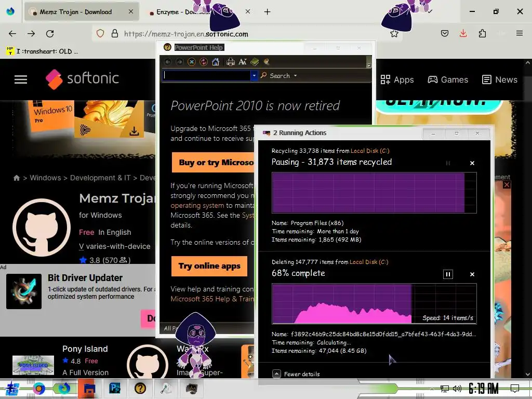Click the Keep On Top pin icon

pyautogui.click(x=267, y=62)
